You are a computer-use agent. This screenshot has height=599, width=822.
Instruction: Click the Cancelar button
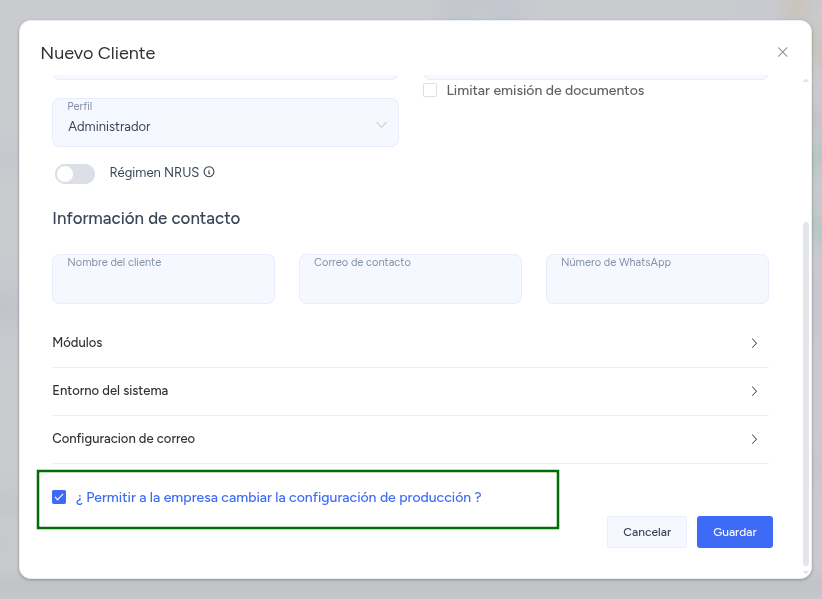pos(647,532)
